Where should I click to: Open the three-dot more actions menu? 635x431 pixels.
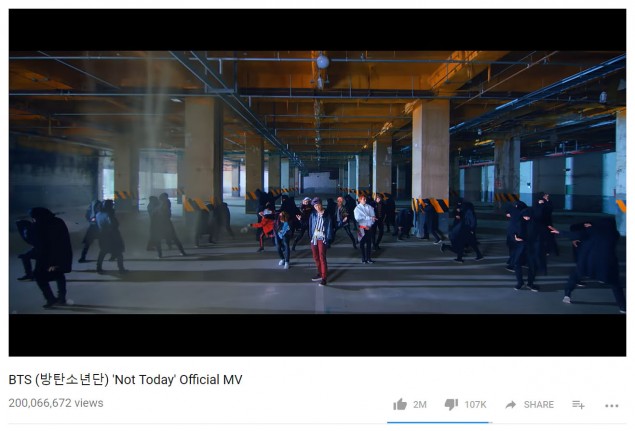click(x=612, y=405)
